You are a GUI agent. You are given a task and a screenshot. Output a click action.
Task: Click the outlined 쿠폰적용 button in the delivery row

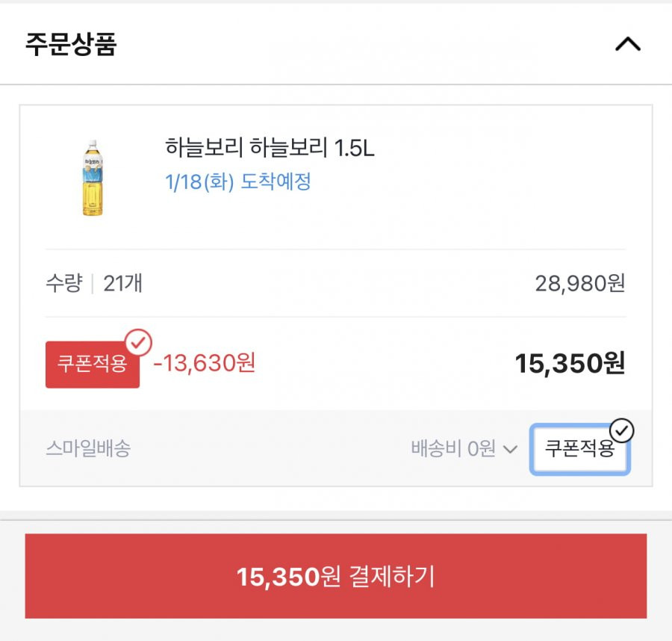[x=580, y=449]
